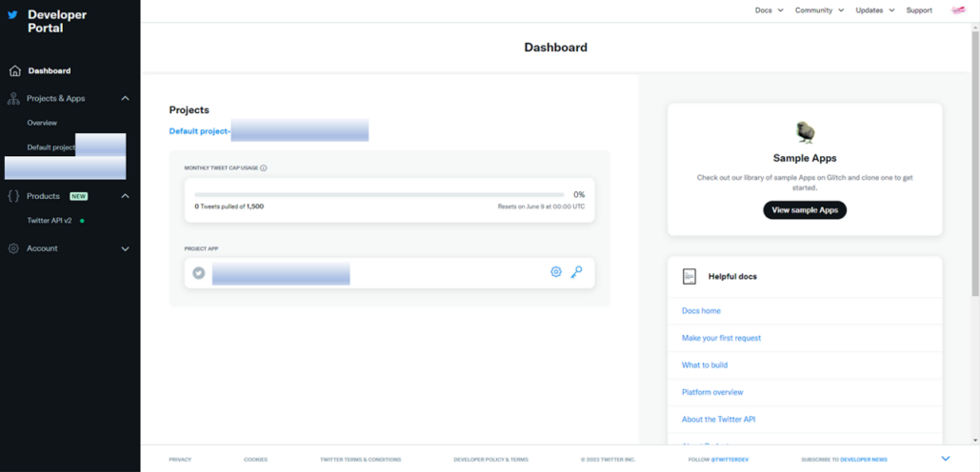The width and height of the screenshot is (980, 472).
Task: Open Docs home link
Action: [701, 311]
